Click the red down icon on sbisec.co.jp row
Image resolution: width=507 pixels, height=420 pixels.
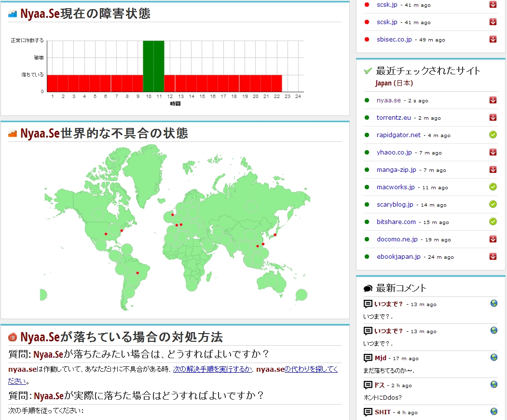tap(493, 39)
